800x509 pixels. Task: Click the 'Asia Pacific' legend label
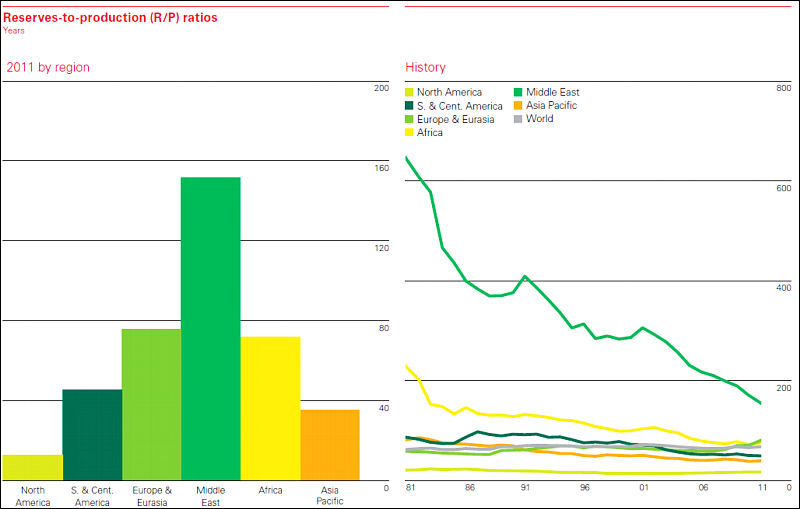(x=552, y=106)
